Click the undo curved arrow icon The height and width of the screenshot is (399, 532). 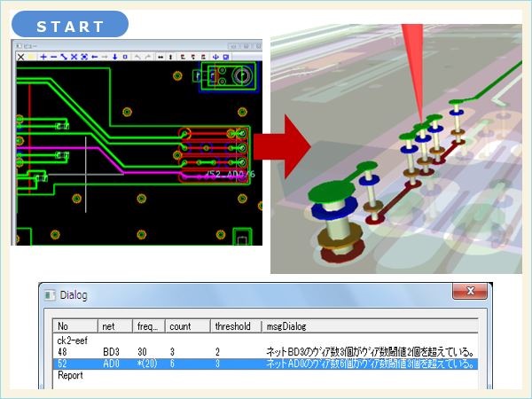pyautogui.click(x=137, y=57)
